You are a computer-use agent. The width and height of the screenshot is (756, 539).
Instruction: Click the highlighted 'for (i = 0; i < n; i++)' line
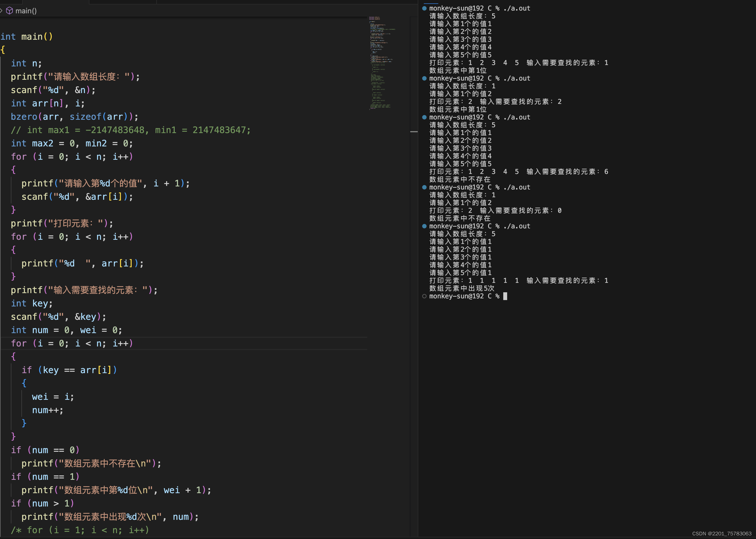pyautogui.click(x=72, y=343)
